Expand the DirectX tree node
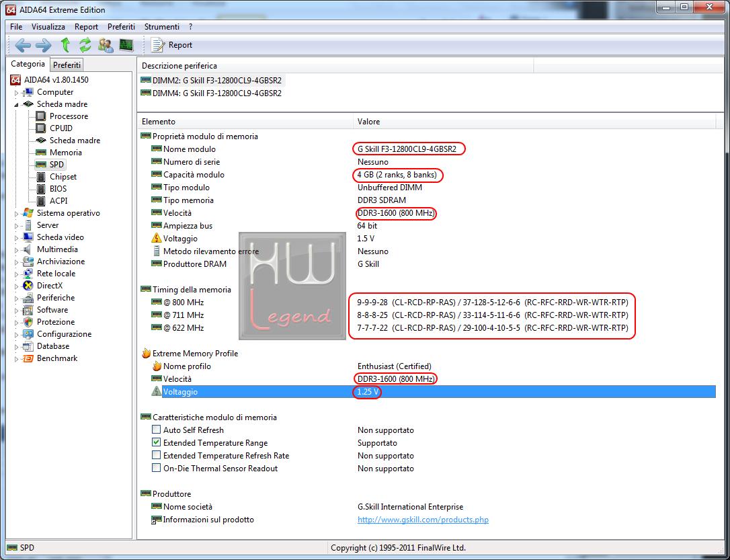This screenshot has width=730, height=560. coord(17,286)
